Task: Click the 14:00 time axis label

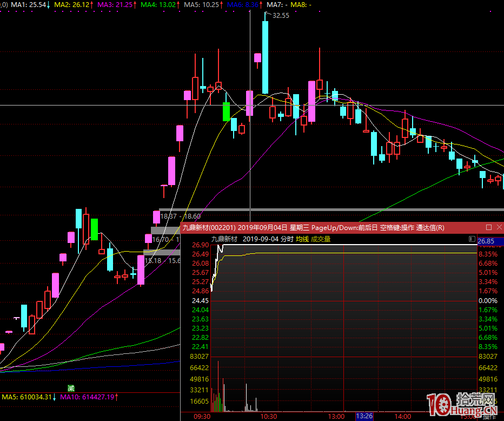Action: pyautogui.click(x=403, y=417)
